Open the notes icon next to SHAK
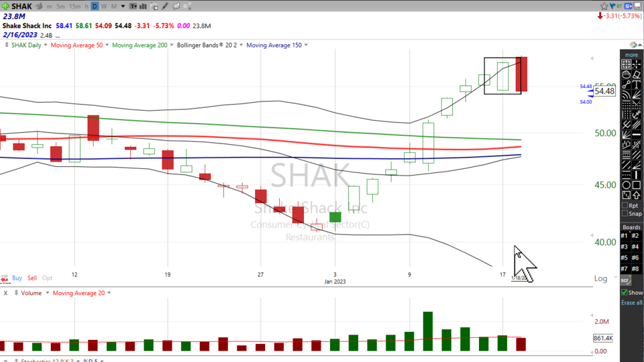The height and width of the screenshot is (362, 644). coord(39,6)
